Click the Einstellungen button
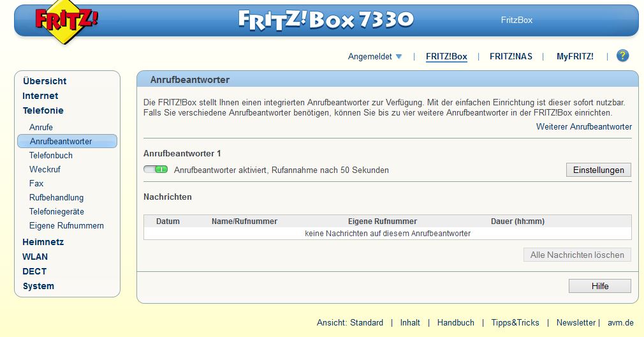Viewport: 644px width, 337px height. pyautogui.click(x=599, y=170)
